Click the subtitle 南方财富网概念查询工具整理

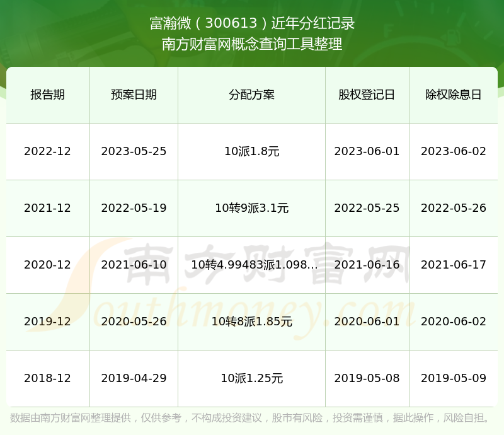(x=252, y=44)
